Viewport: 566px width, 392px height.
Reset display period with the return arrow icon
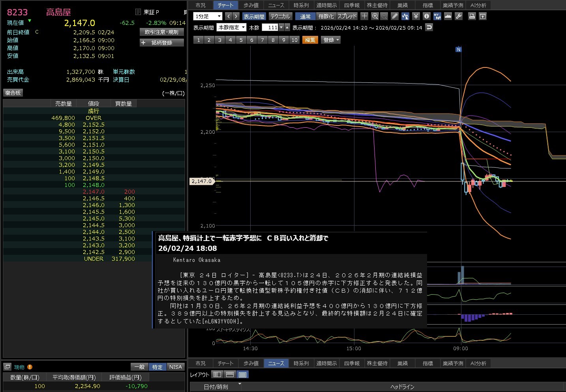(x=429, y=27)
